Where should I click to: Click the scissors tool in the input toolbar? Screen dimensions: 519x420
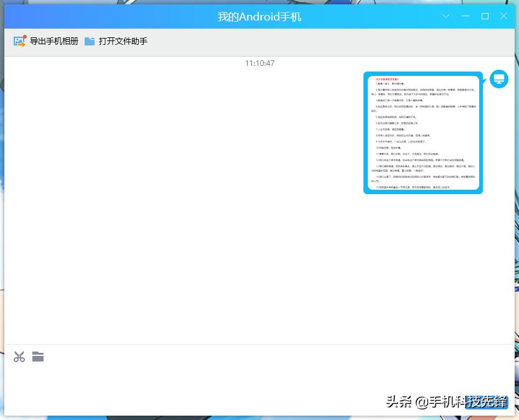[x=19, y=357]
